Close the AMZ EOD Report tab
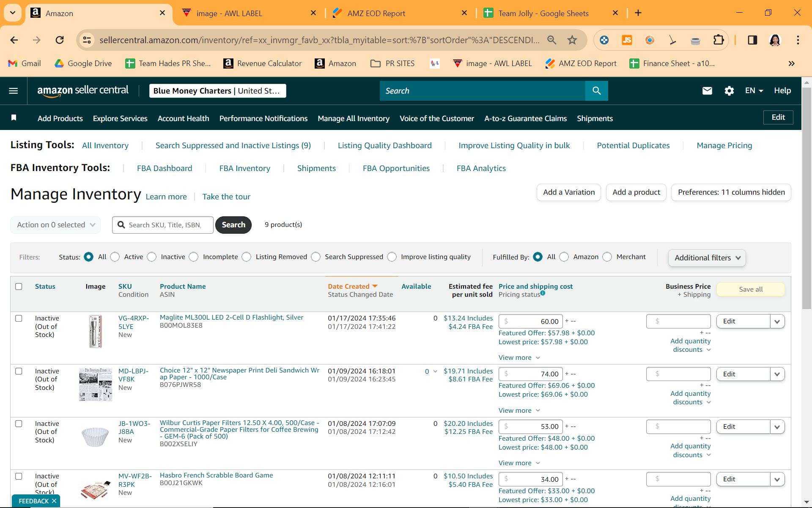The image size is (812, 508). (x=464, y=13)
